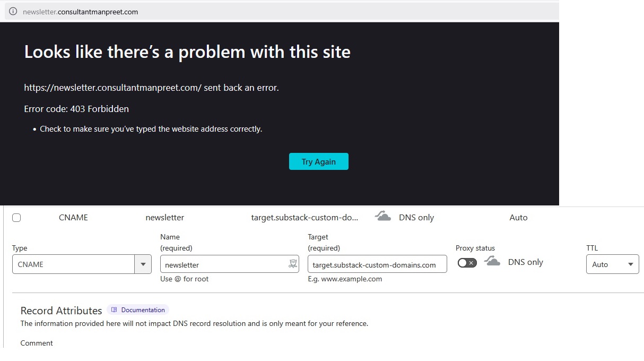Click the Auto TTL value in summary row
Viewport: 644px width, 361px height.
click(518, 218)
